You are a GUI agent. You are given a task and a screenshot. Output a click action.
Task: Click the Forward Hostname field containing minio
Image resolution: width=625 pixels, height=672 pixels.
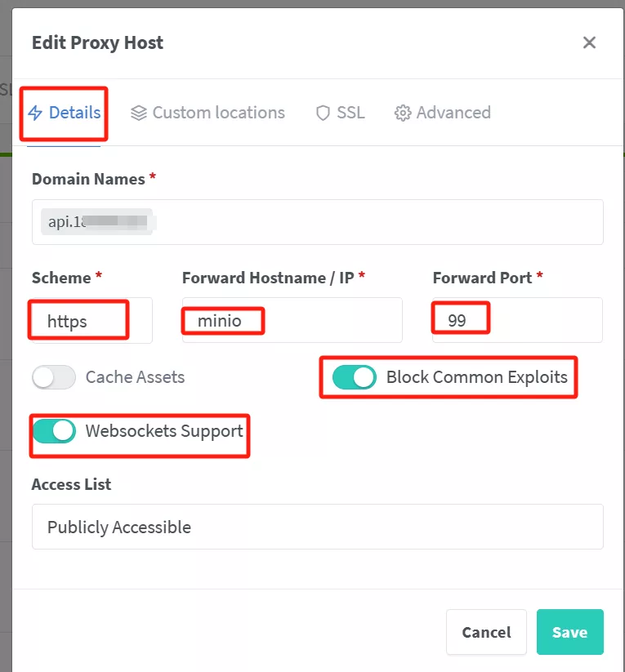point(292,321)
